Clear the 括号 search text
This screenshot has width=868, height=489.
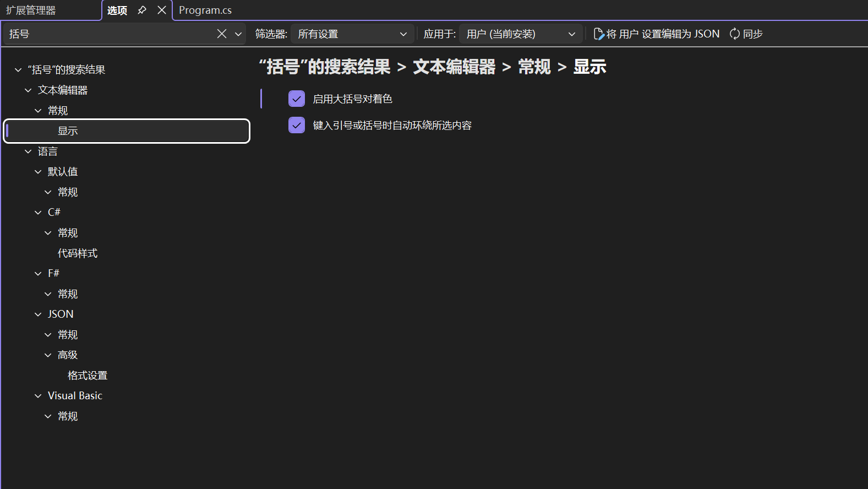[x=222, y=34]
